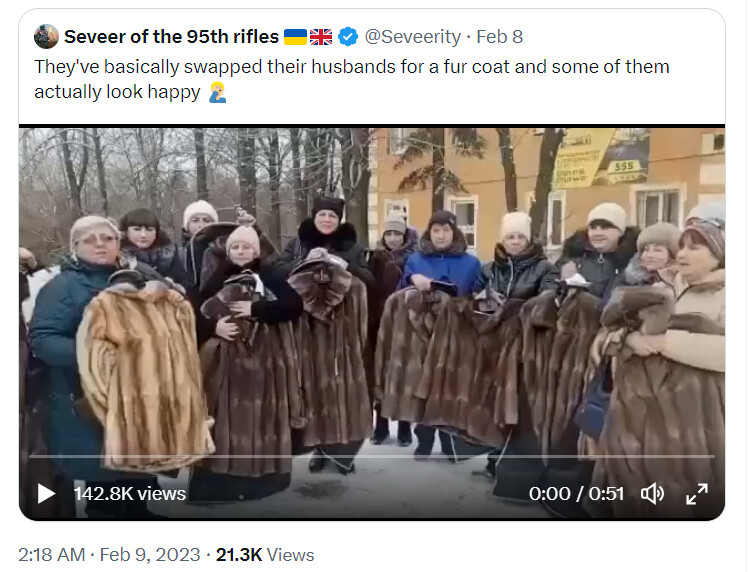The image size is (749, 572).
Task: Open the Seveer of the 95th rifles name
Action: click(171, 36)
